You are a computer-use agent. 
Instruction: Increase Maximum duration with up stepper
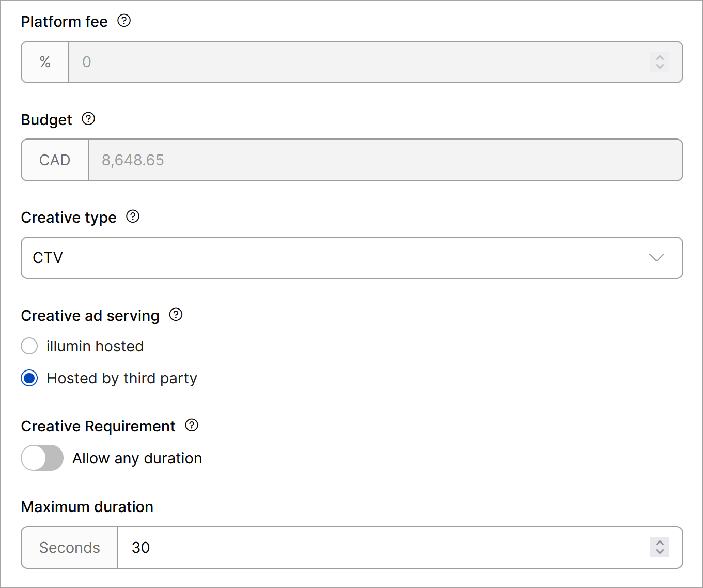660,543
